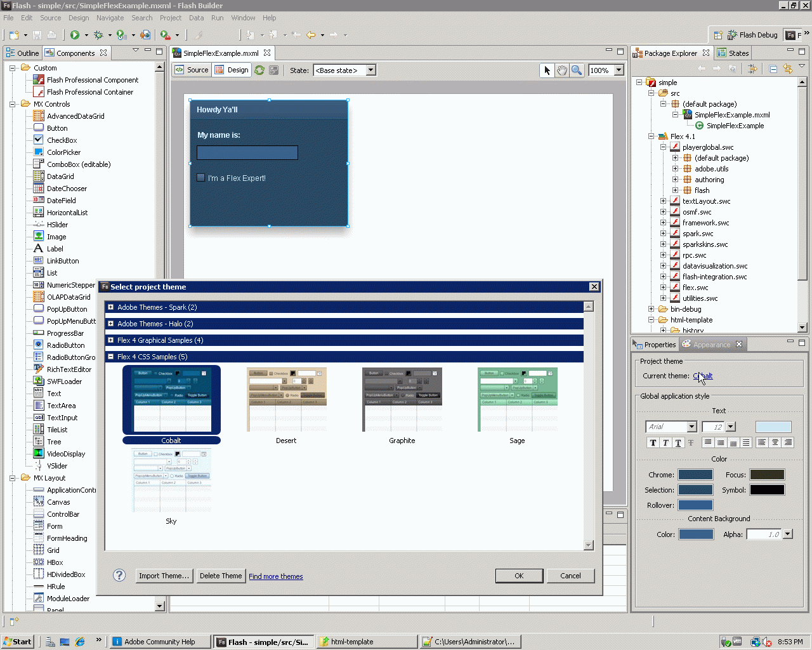Open the Package Explorer view menu triangle
Screen dimensions: 812x650
[x=802, y=66]
